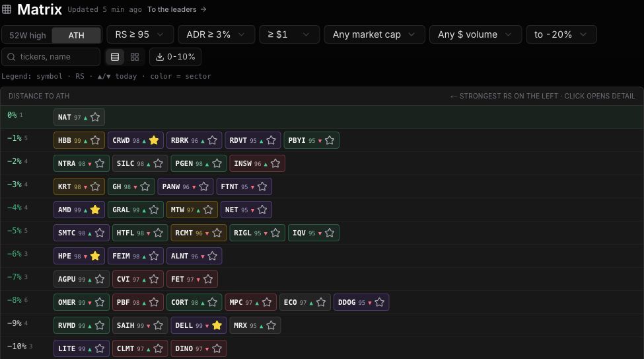Download the 0-10% list
Image resolution: width=644 pixels, height=359 pixels.
176,57
